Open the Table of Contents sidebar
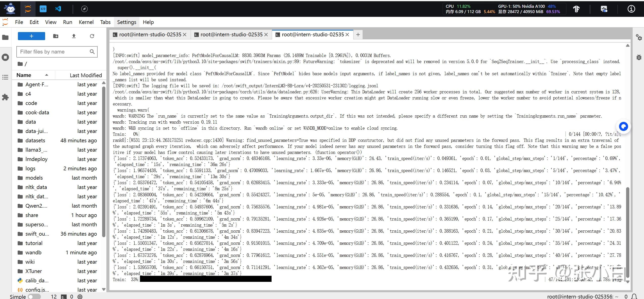This screenshot has height=299, width=644. [x=5, y=77]
